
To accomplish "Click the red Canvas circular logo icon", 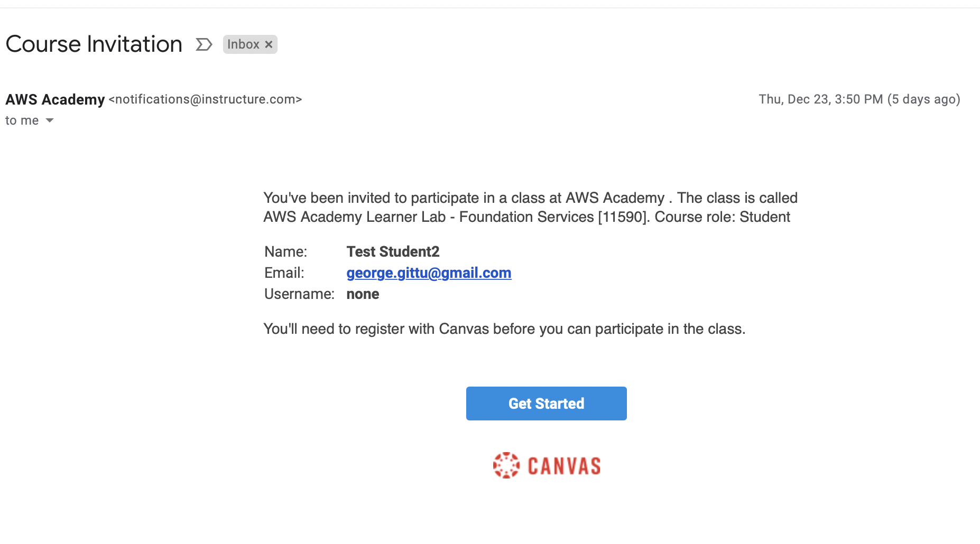I will click(x=506, y=465).
